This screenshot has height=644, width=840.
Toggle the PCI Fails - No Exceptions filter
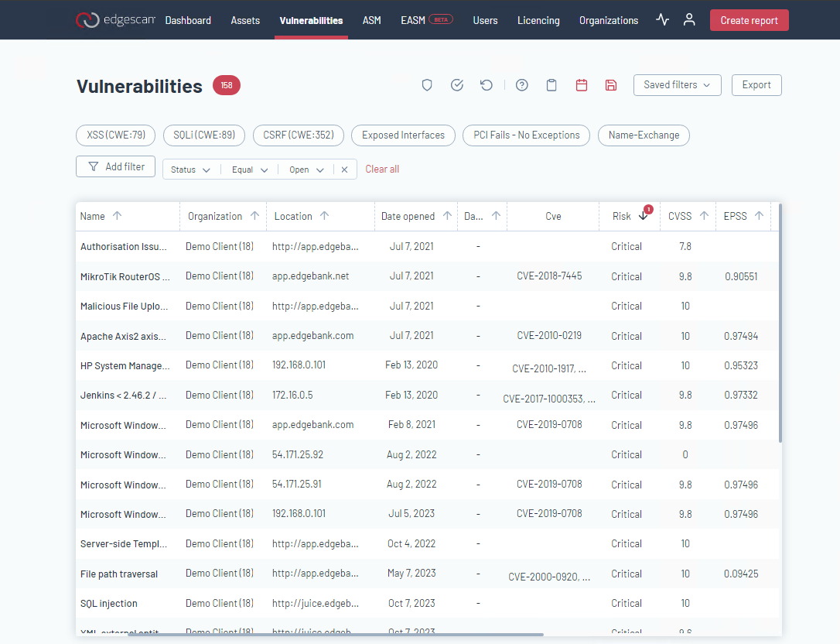(526, 135)
